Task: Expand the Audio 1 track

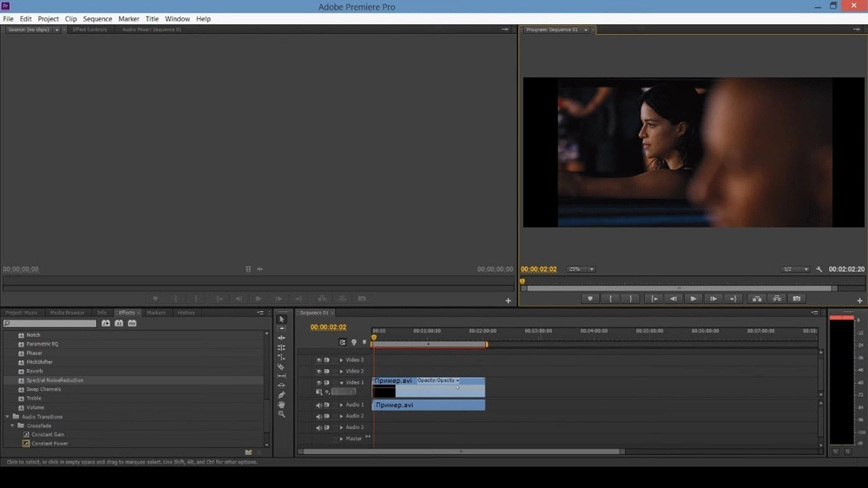Action: tap(341, 405)
